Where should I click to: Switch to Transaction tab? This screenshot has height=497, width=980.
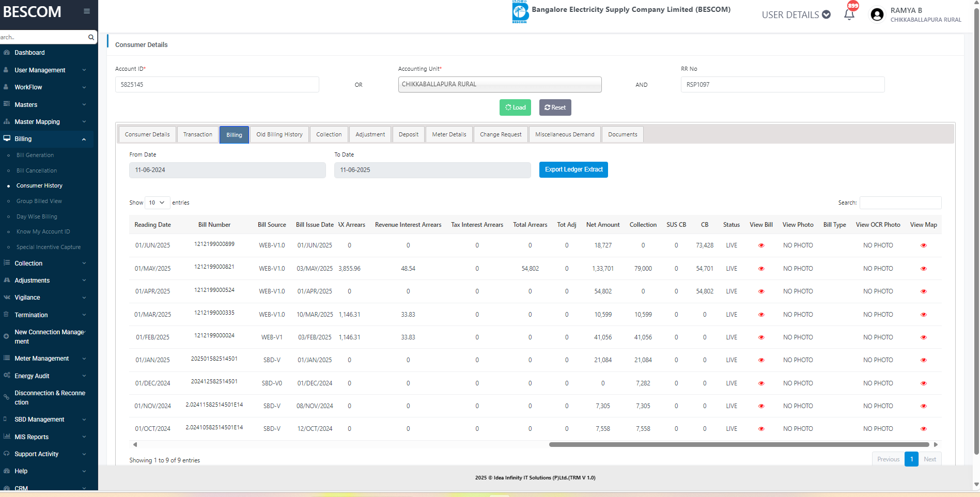click(x=198, y=134)
